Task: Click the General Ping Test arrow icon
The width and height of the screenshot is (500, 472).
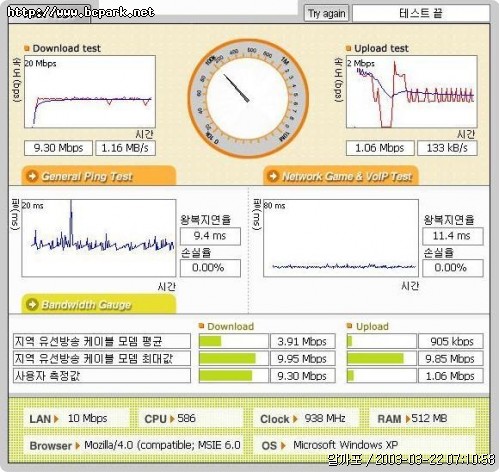Action: click(32, 176)
